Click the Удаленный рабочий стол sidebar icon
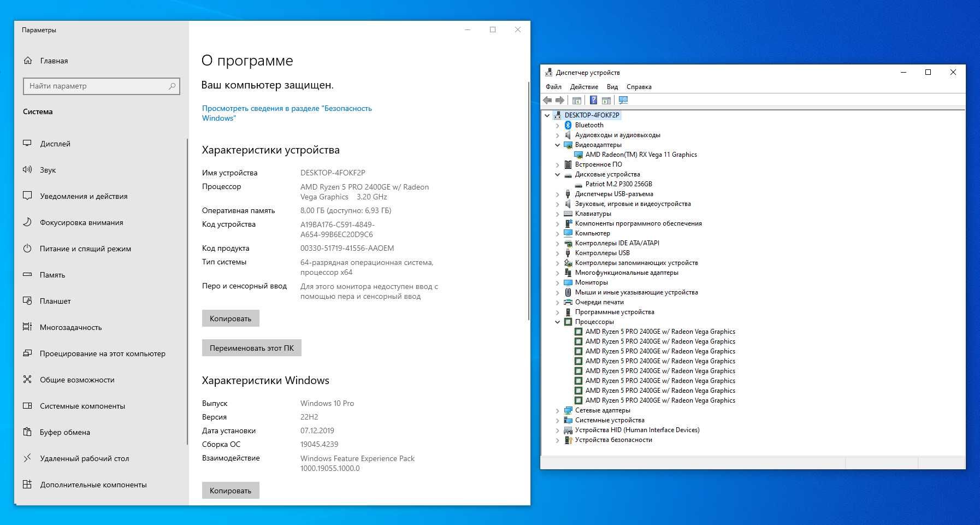980x525 pixels. (27, 458)
